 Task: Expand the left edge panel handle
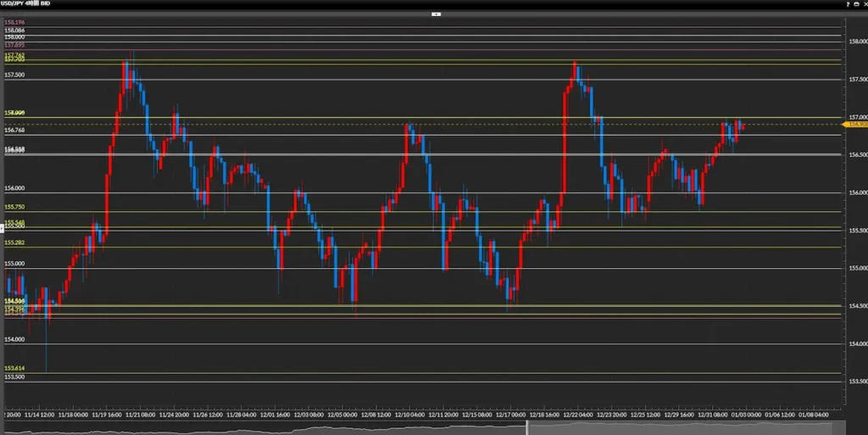click(x=2, y=227)
